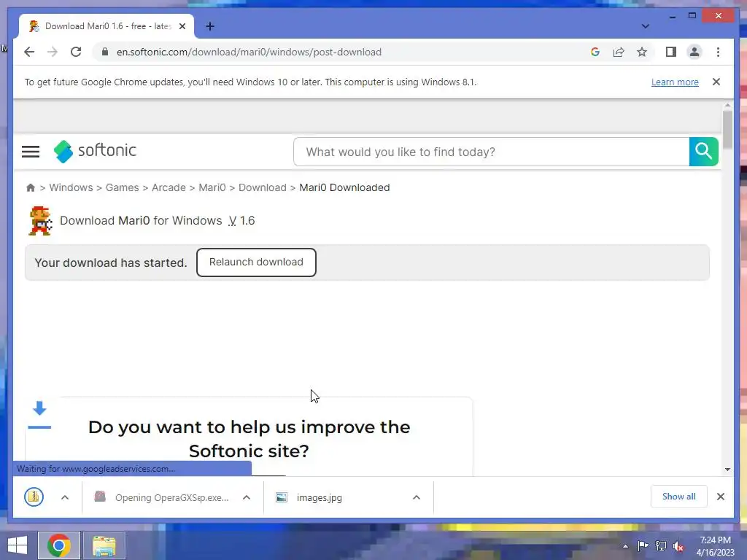Go back to the previous page
Viewport: 747px width, 560px height.
click(29, 52)
